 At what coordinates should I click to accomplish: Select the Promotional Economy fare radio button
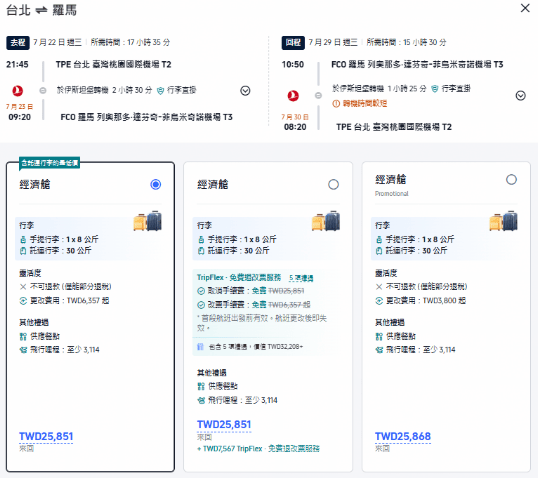click(511, 179)
